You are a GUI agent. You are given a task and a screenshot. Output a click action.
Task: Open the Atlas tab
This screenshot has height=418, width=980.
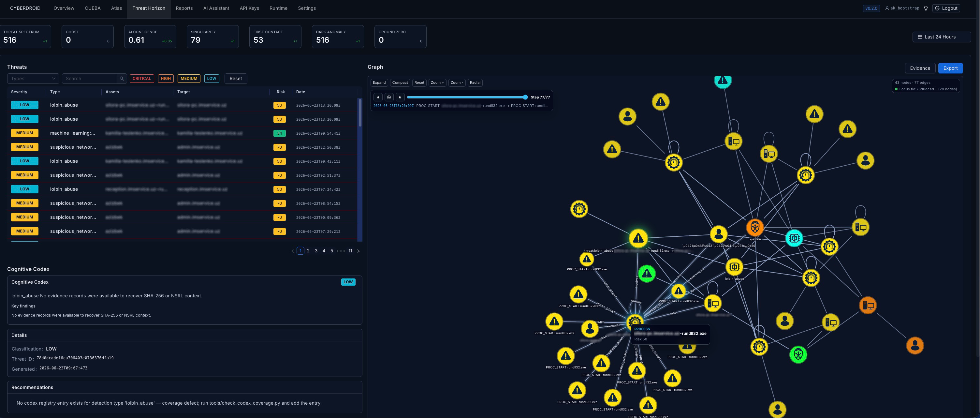click(116, 8)
